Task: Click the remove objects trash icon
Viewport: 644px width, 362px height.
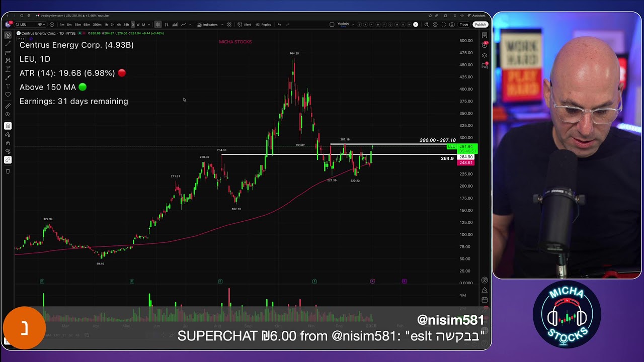Action: 8,171
